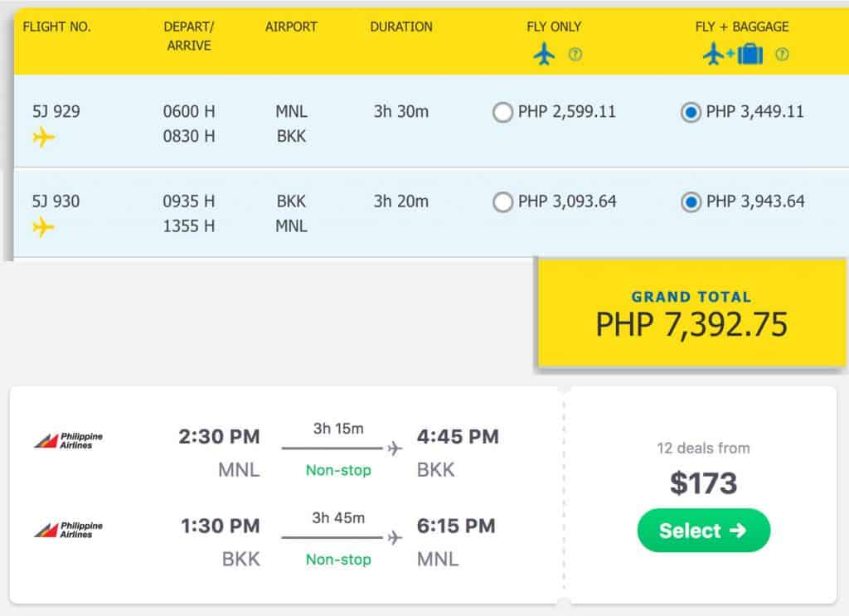Click the help icon beside Fly Only
The height and width of the screenshot is (616, 849).
point(575,55)
